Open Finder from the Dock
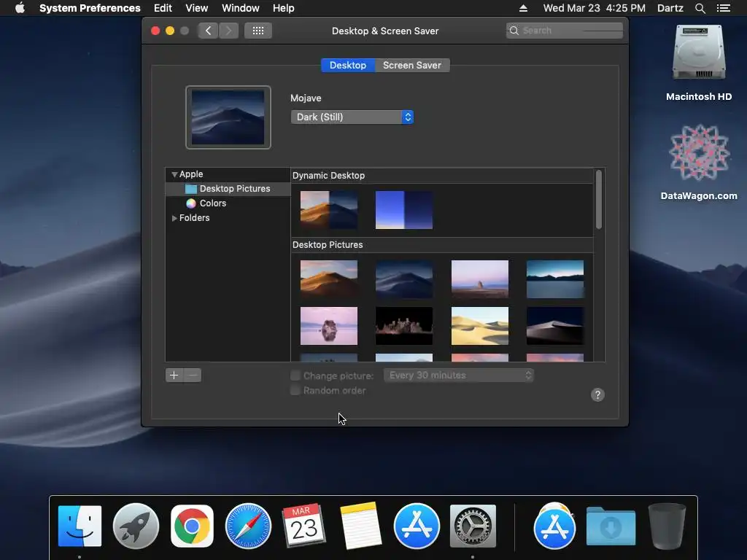Screen dimensions: 747x560 click(80, 526)
